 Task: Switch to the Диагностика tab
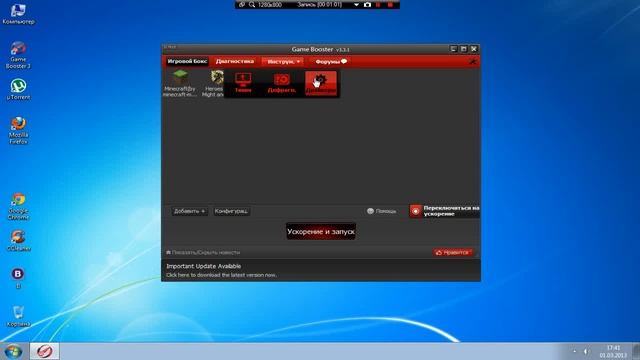click(235, 61)
